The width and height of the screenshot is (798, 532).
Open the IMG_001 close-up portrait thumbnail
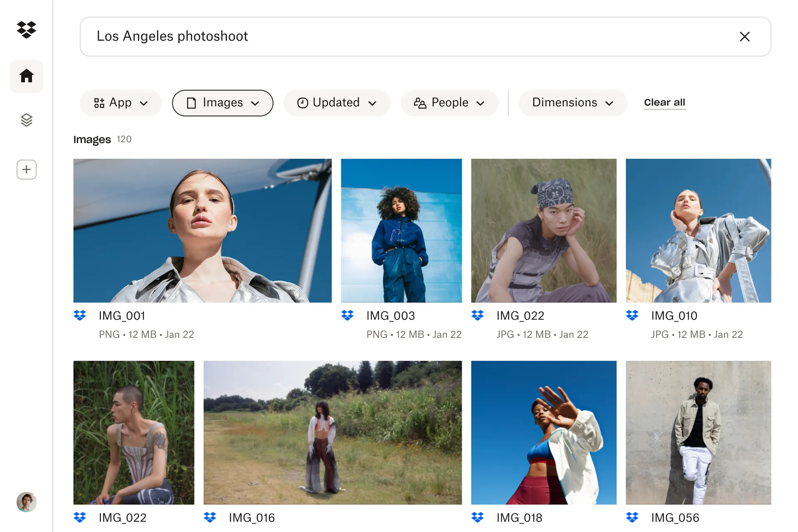coord(202,230)
